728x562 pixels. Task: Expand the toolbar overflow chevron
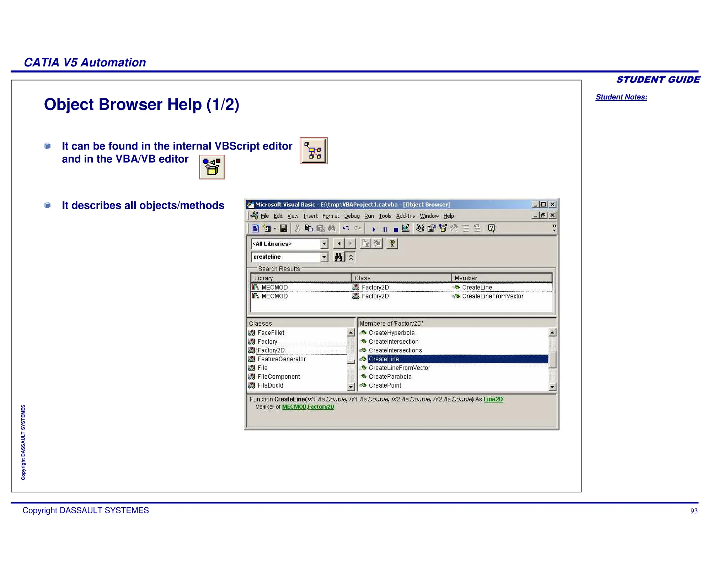[554, 228]
